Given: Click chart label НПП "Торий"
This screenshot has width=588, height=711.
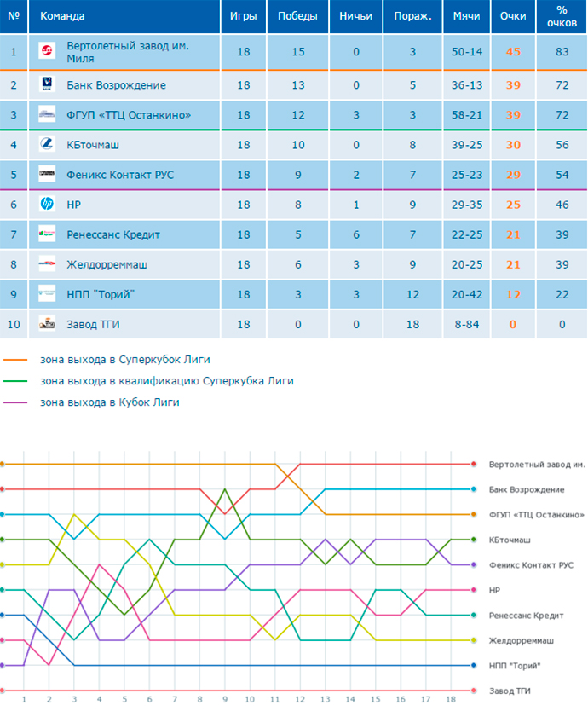Looking at the screenshot, I should pos(515,666).
